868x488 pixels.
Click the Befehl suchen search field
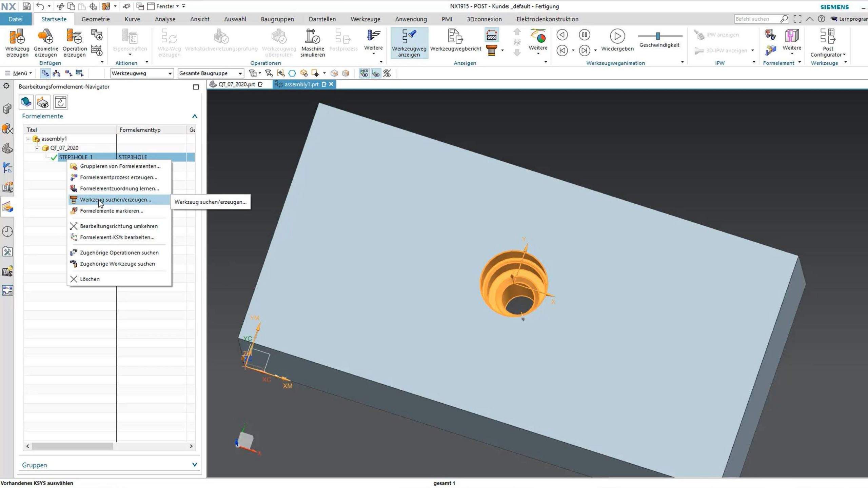click(758, 19)
